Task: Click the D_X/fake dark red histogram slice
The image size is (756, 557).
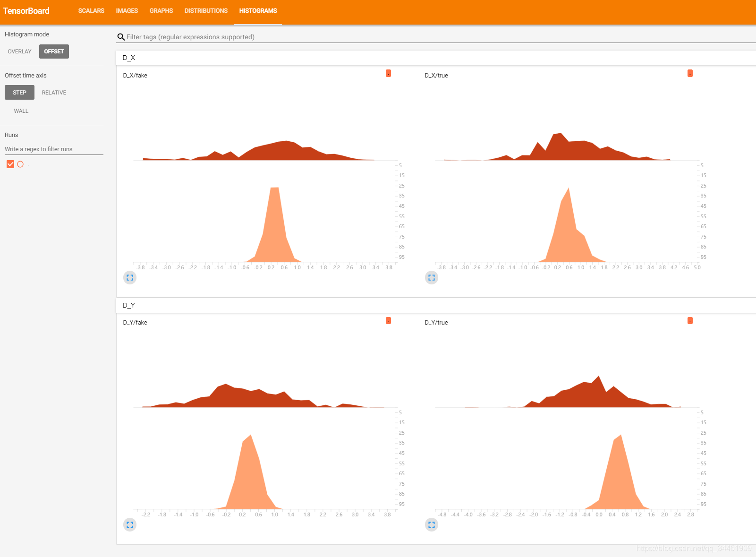Action: tap(279, 152)
